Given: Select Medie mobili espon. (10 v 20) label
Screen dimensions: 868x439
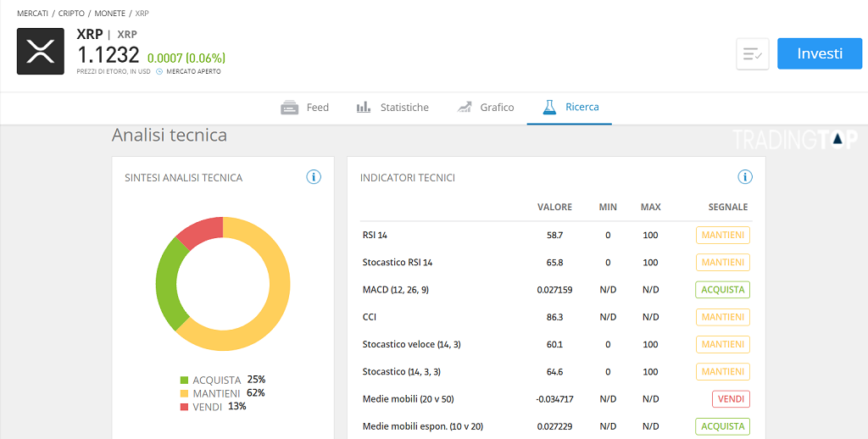Looking at the screenshot, I should [x=422, y=426].
